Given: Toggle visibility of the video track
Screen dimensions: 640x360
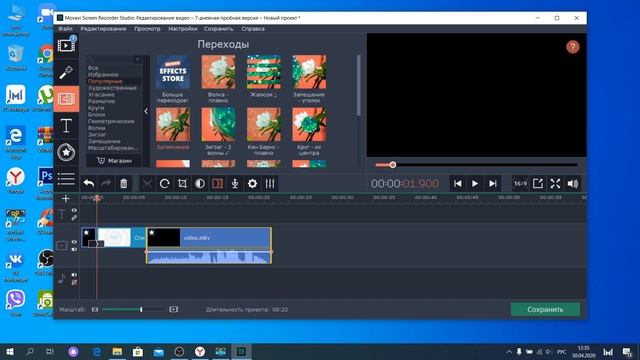Looking at the screenshot, I should click(74, 242).
